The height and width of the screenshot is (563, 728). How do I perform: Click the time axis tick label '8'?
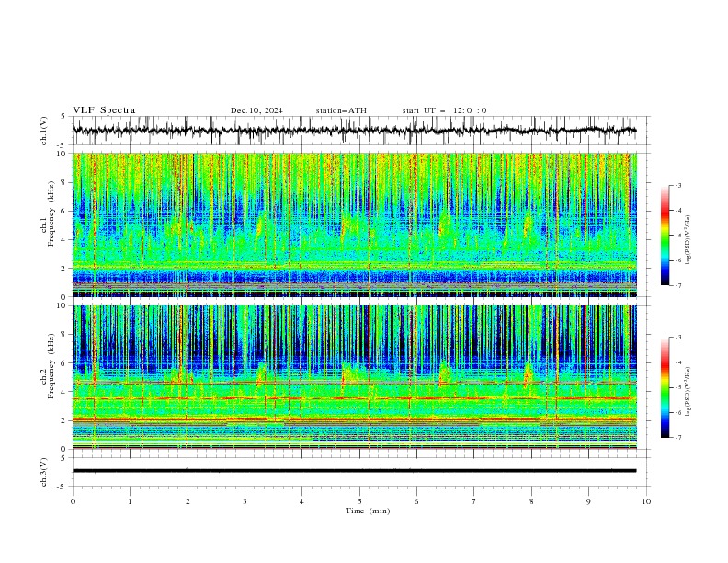531,501
